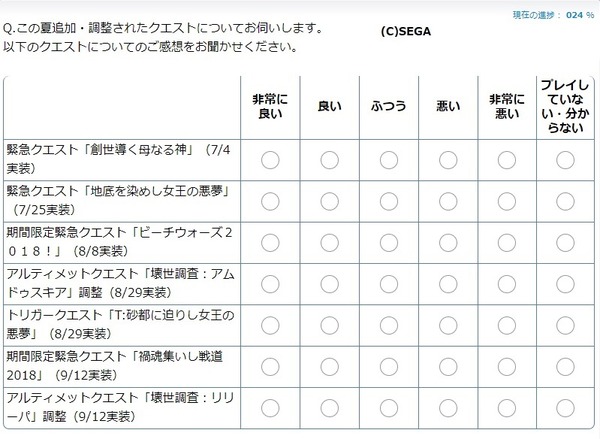
Task: Rate ビーチウォーズ2018 quest as 良い
Action: coord(329,243)
